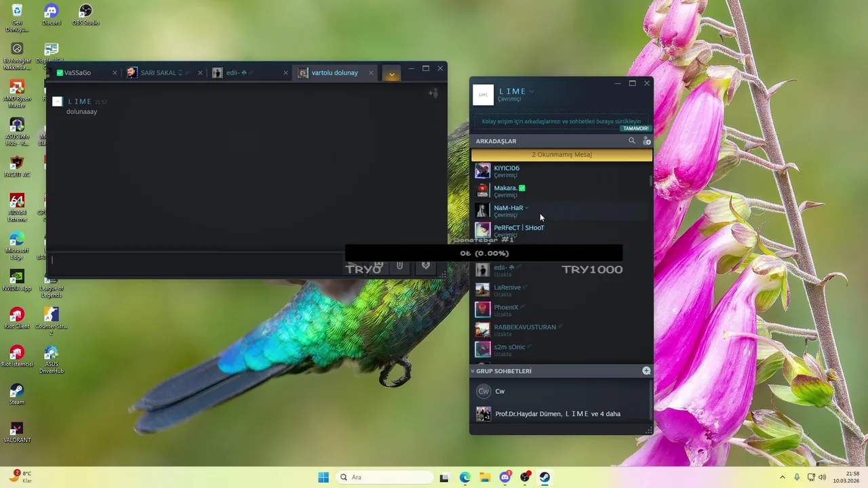868x488 pixels.
Task: Open chat with friend KIYICI06
Action: [x=560, y=171]
